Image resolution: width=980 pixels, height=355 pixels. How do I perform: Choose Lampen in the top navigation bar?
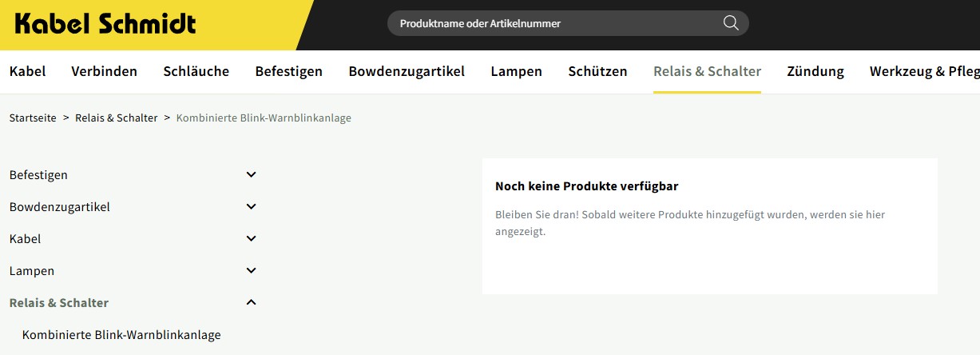pos(516,71)
